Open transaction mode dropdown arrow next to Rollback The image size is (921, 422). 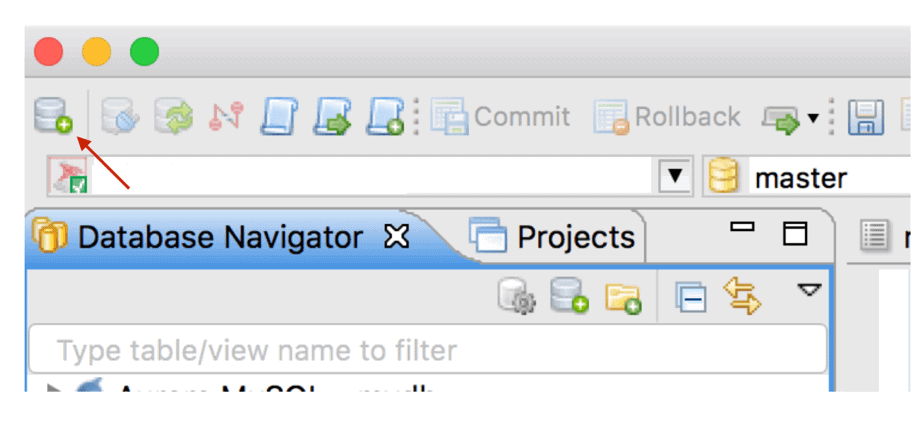click(813, 118)
